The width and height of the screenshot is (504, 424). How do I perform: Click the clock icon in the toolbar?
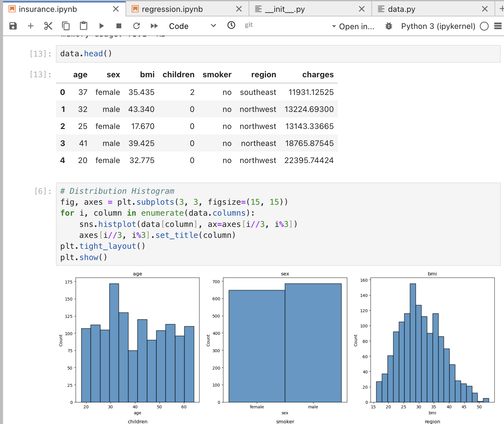(x=231, y=25)
